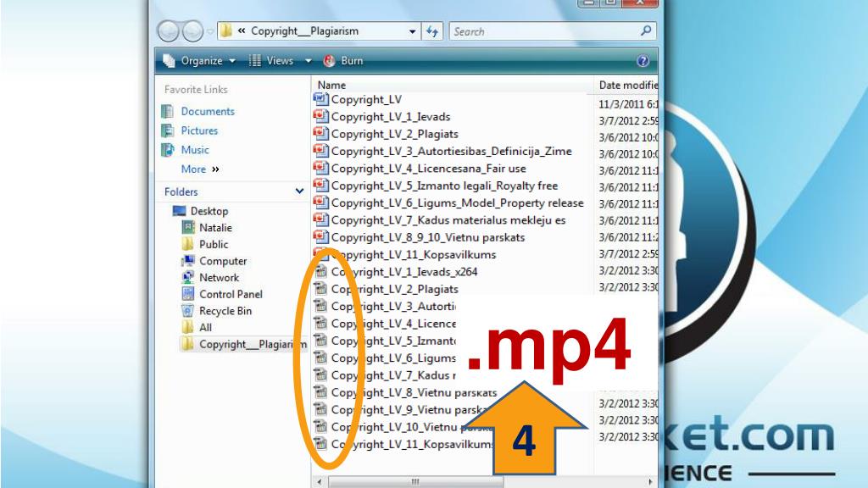Open the address bar path dropdown arrow
Image resolution: width=868 pixels, height=488 pixels.
413,31
